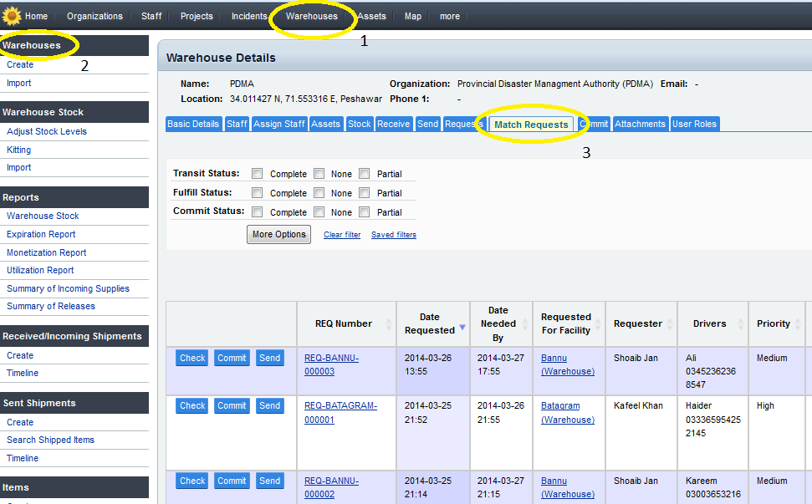
Task: Click Date Requested sort arrow
Action: (462, 328)
